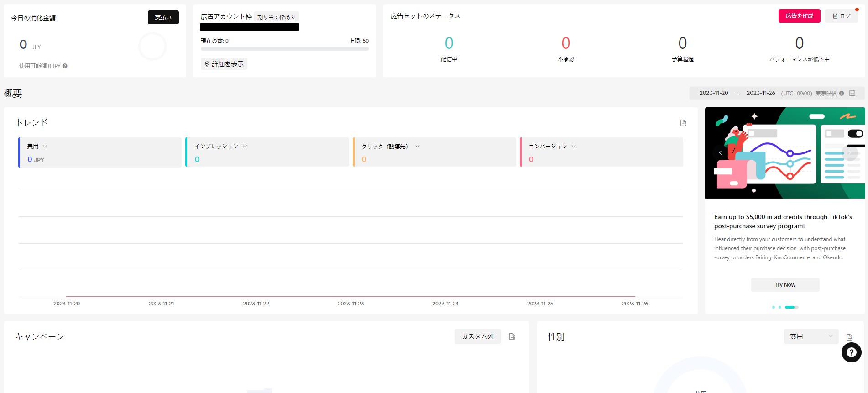Click the Try Now button
868x393 pixels.
pos(785,285)
